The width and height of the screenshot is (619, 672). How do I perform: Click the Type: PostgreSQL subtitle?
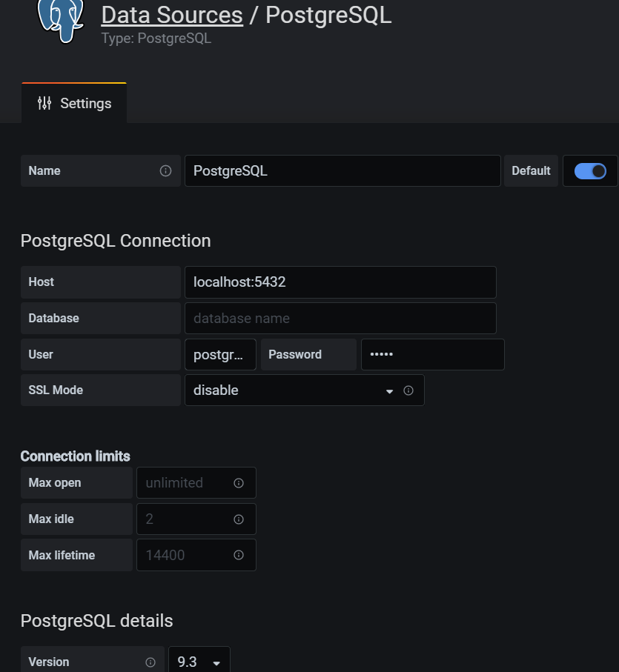point(156,38)
